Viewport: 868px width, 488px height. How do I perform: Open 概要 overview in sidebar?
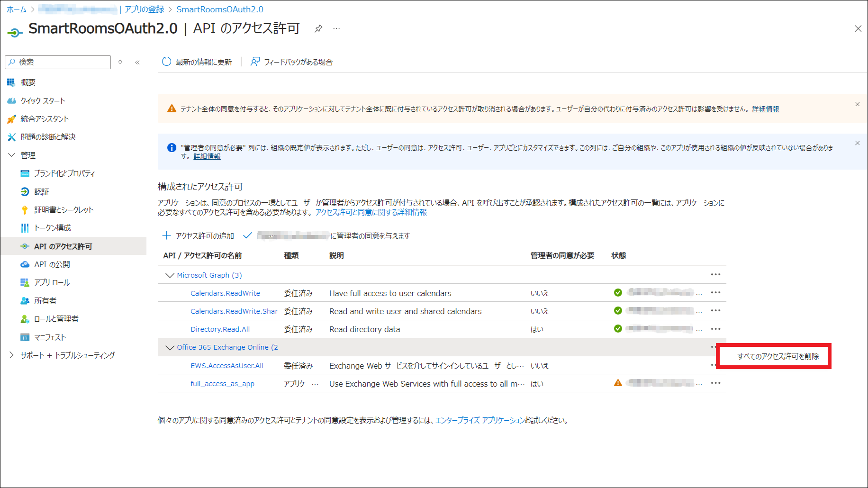click(x=28, y=82)
